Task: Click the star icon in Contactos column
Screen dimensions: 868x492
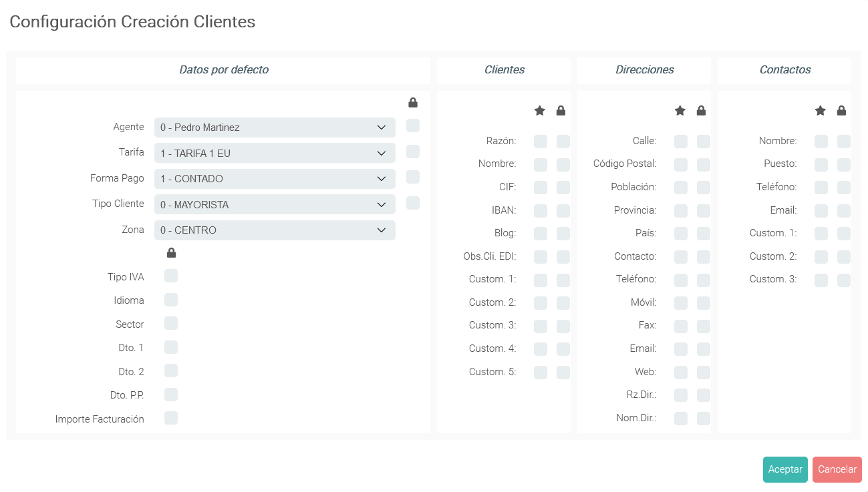Action: point(821,111)
